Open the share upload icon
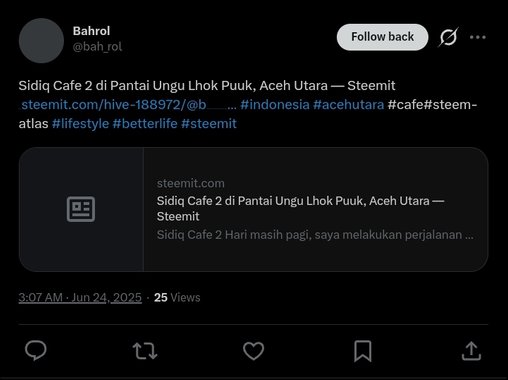Image resolution: width=508 pixels, height=380 pixels. (x=471, y=351)
